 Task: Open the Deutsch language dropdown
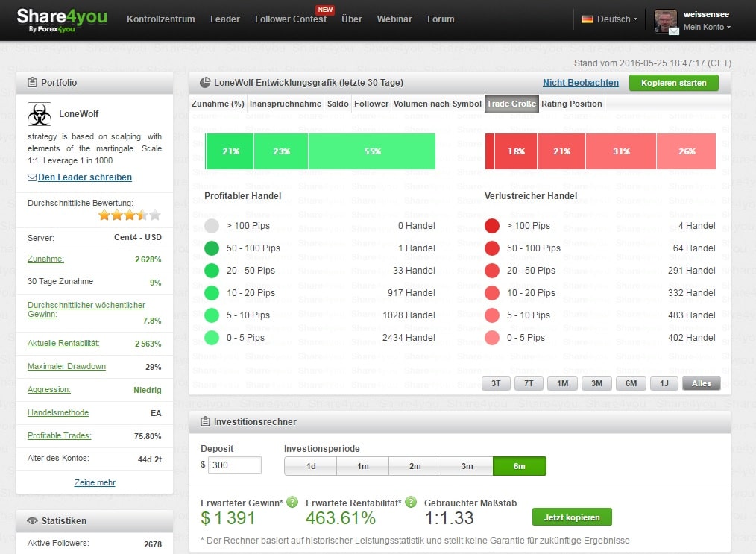(609, 19)
